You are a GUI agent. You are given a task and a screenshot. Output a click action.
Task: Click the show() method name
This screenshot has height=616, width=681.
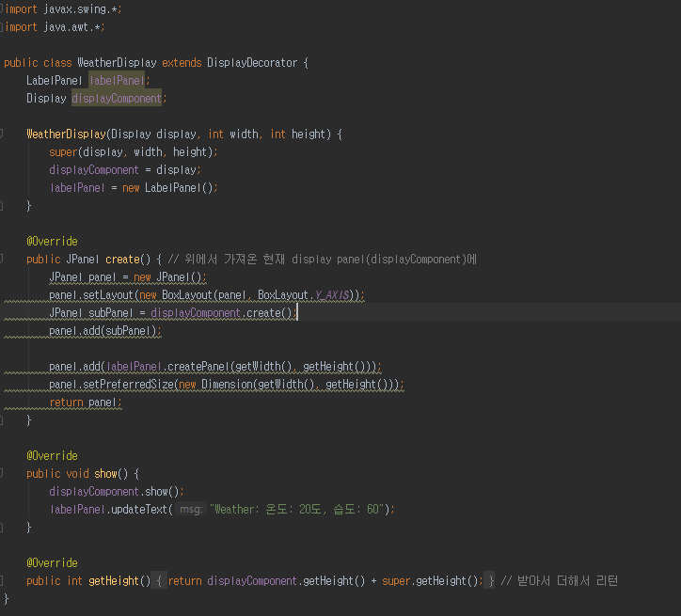tap(105, 474)
